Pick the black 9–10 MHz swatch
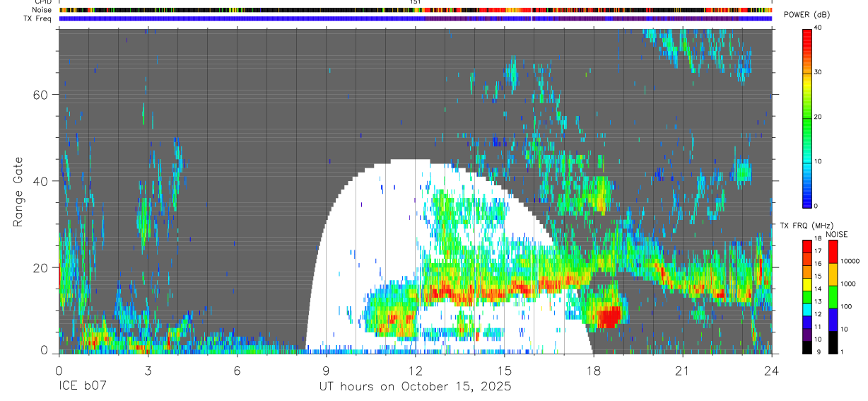The image size is (868, 401). (x=807, y=347)
